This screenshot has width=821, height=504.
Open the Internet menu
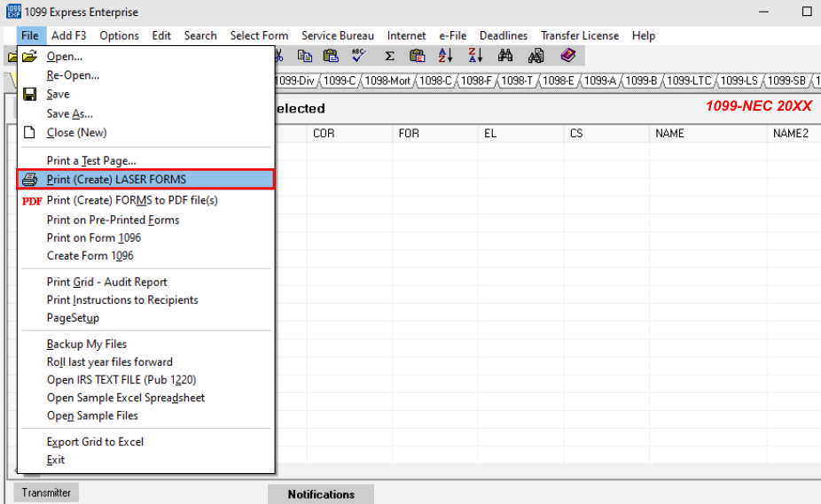406,35
